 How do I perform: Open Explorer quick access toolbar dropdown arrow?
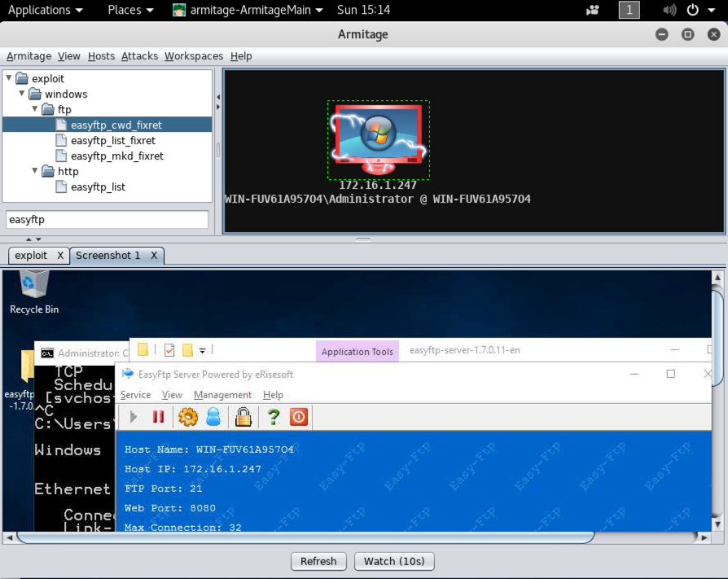(203, 350)
